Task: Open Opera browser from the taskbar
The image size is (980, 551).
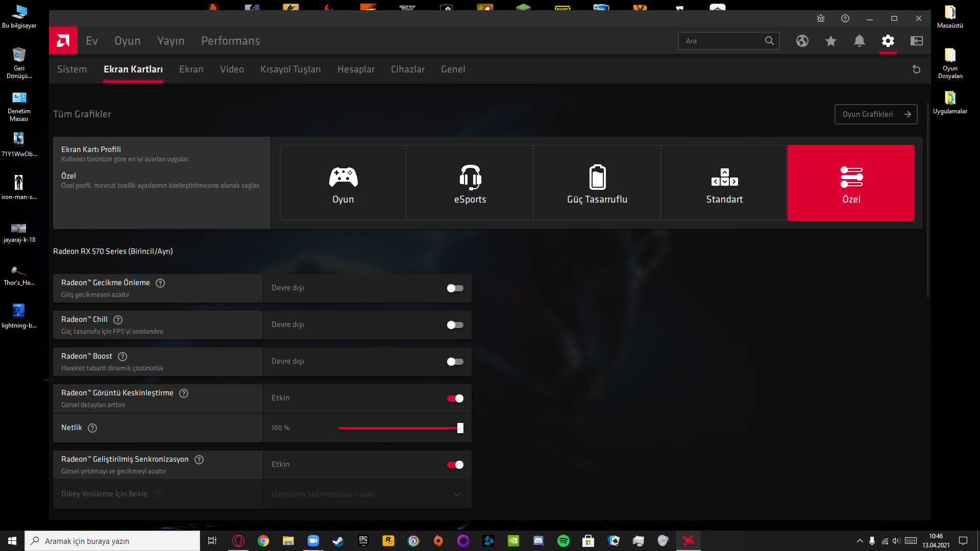Action: point(238,541)
